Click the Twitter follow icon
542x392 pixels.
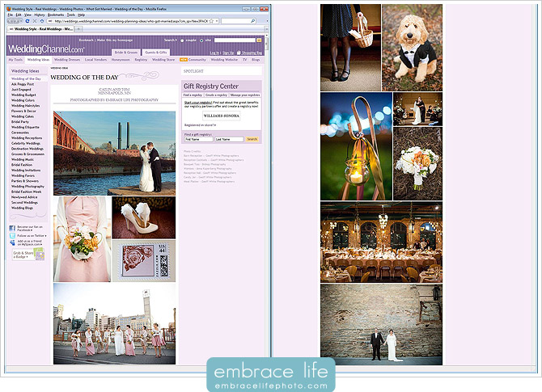[12, 235]
